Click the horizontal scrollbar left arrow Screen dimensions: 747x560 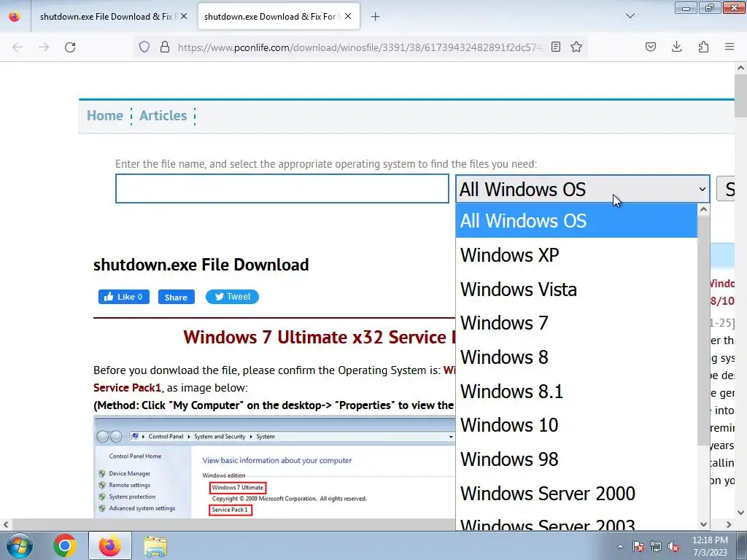click(x=6, y=524)
